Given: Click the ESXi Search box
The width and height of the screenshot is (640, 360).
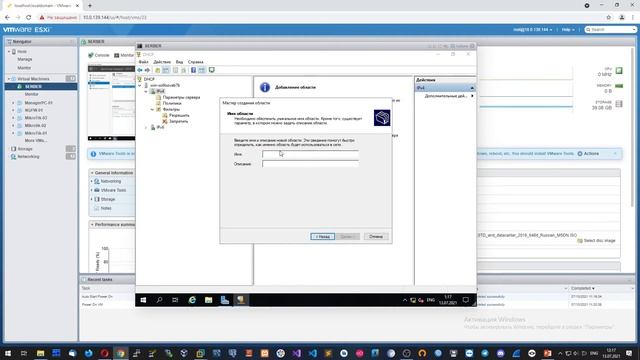Looking at the screenshot, I should (x=611, y=30).
